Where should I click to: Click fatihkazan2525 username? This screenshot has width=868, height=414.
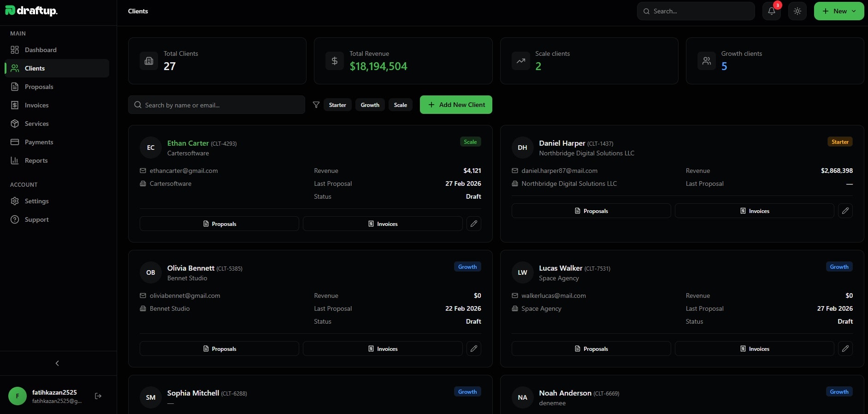click(x=54, y=392)
